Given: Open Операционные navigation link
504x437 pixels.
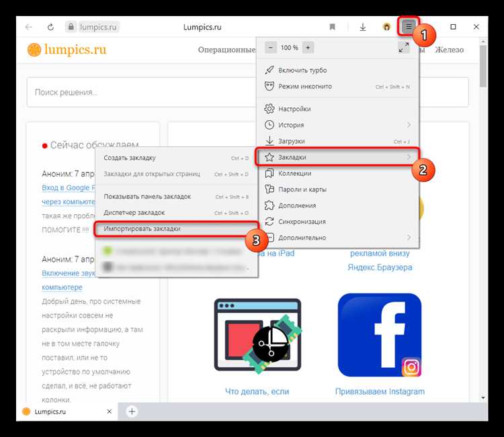Looking at the screenshot, I should pyautogui.click(x=227, y=50).
